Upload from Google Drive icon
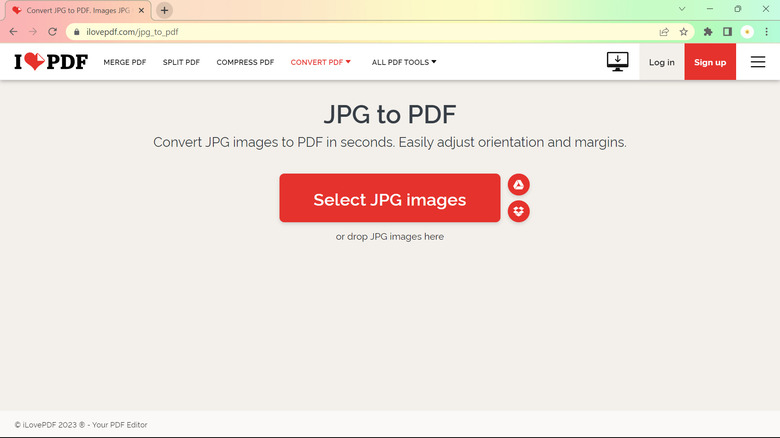This screenshot has width=780, height=438. coord(518,185)
